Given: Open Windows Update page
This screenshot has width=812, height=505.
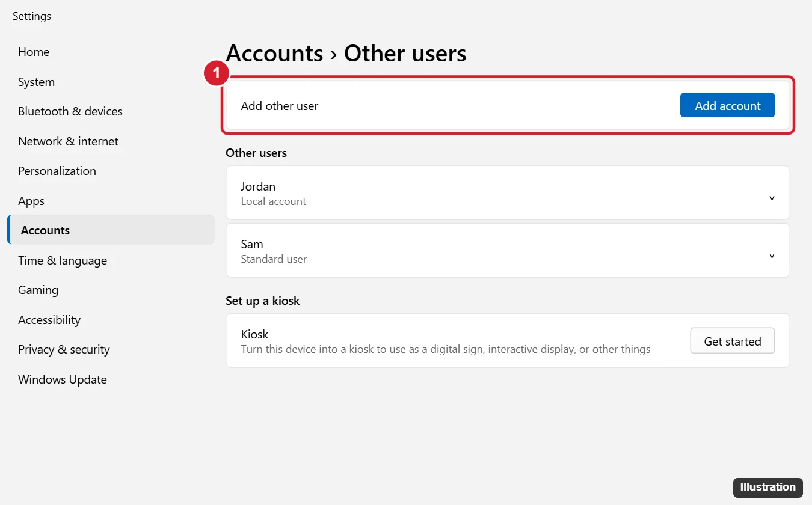Looking at the screenshot, I should point(63,379).
